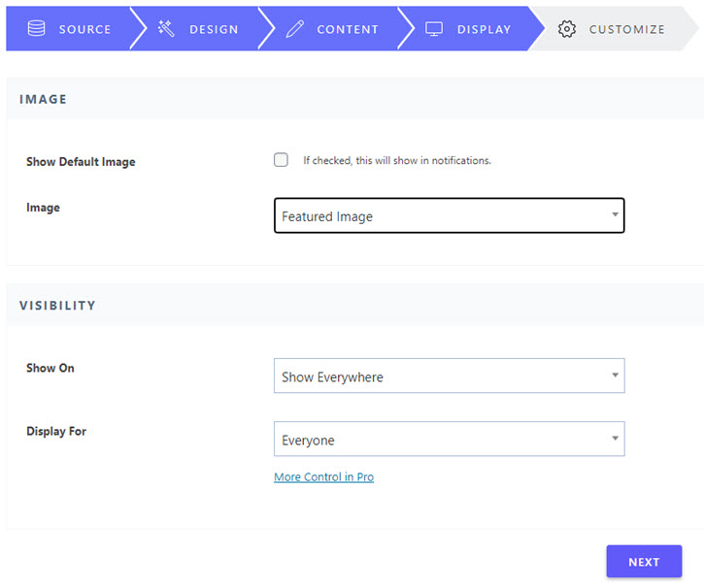The image size is (704, 588).
Task: Open the Image dropdown showing Featured Image
Action: [449, 215]
